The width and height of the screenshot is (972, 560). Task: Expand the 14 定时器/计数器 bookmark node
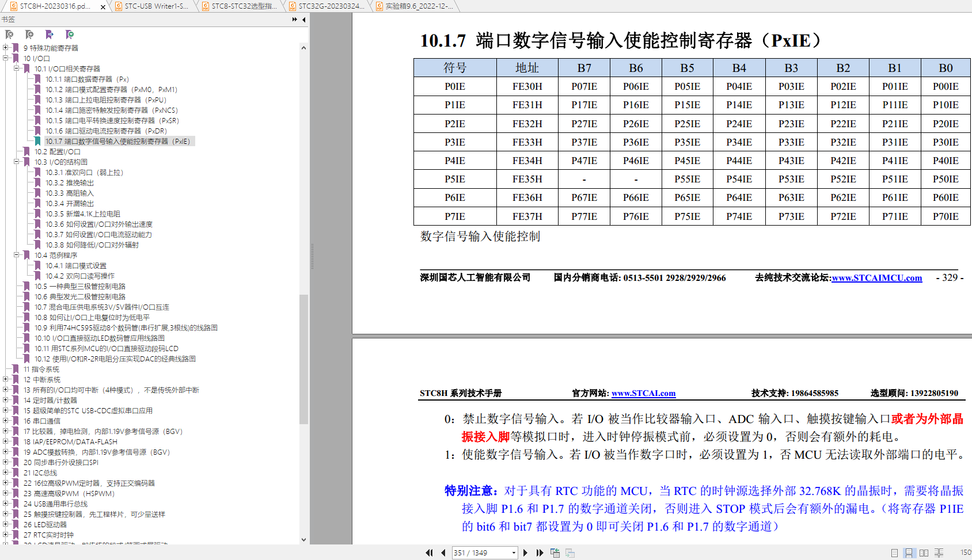click(6, 400)
